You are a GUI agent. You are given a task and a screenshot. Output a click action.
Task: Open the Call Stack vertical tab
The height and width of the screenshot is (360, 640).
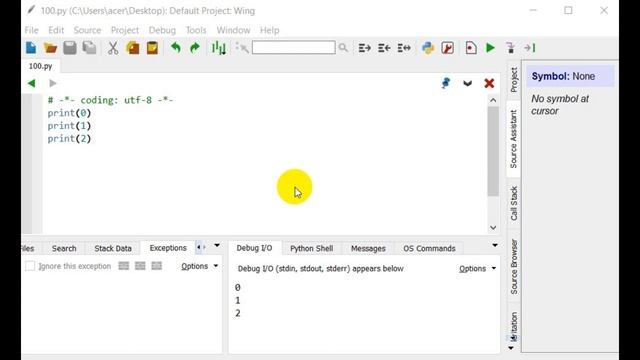(x=514, y=203)
